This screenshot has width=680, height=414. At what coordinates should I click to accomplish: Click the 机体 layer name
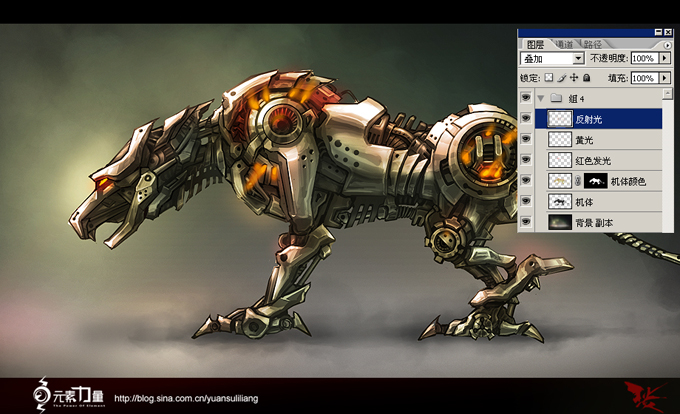[584, 202]
